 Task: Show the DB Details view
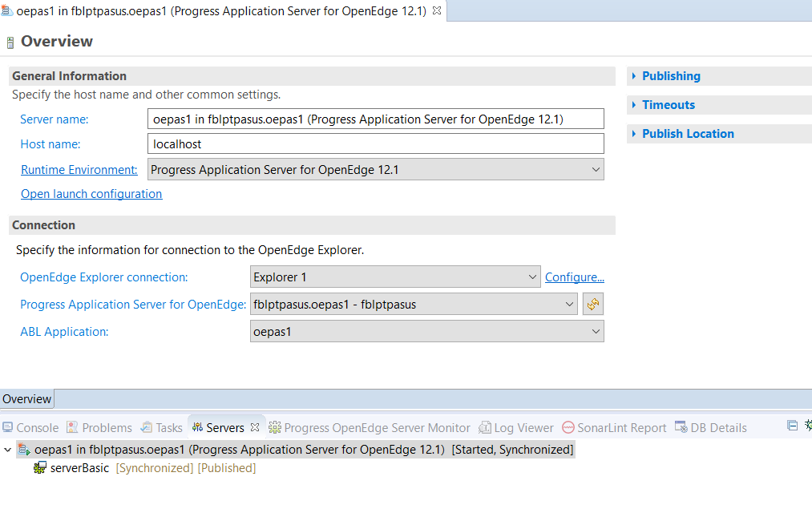(x=711, y=427)
